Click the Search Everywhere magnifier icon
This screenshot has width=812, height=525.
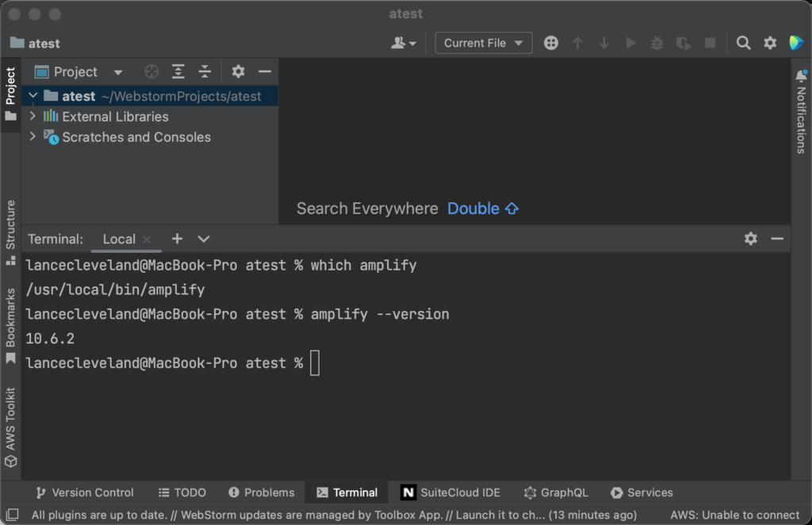coord(743,43)
